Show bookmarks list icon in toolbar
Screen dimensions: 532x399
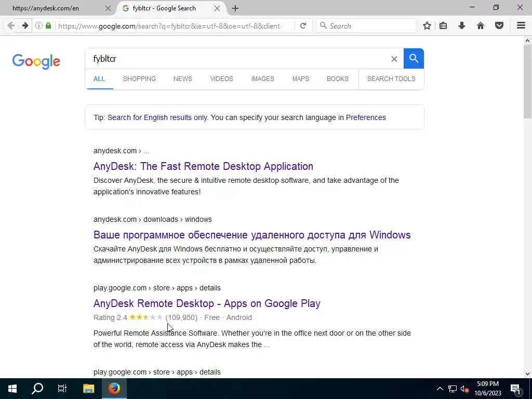(x=443, y=26)
